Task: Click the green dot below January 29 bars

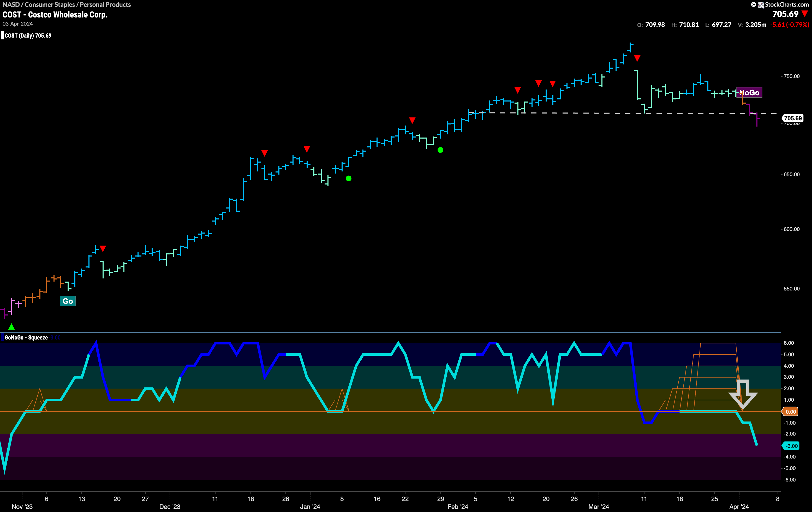Action: (x=440, y=150)
